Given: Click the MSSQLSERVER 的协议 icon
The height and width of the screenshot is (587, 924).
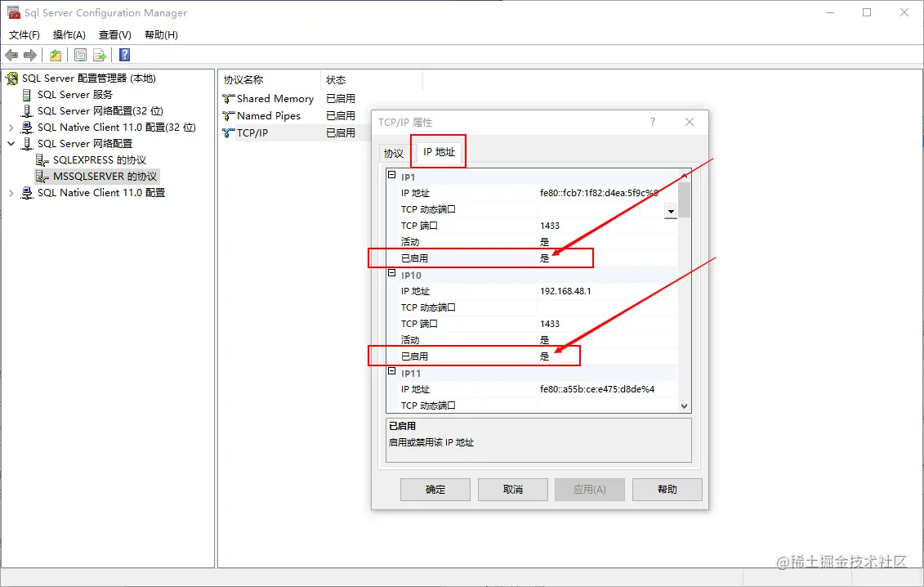Looking at the screenshot, I should [x=42, y=177].
